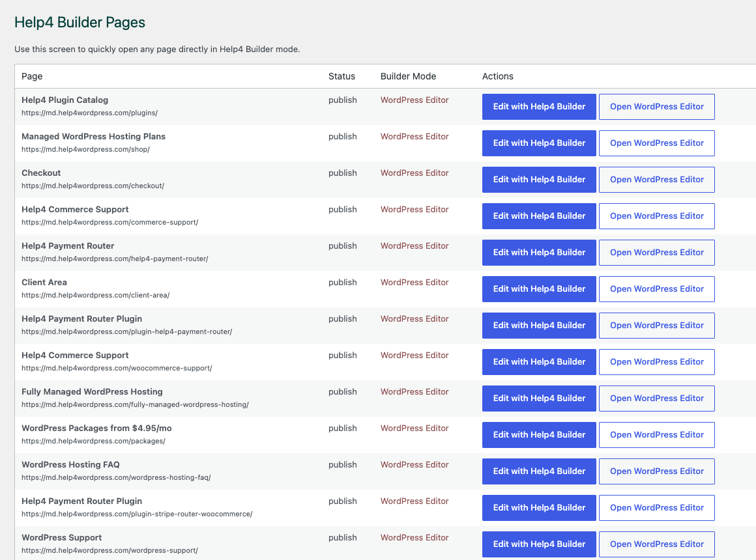The width and height of the screenshot is (756, 560).
Task: Edit Fully Managed WordPress Hosting with Help4 Builder
Action: click(539, 398)
